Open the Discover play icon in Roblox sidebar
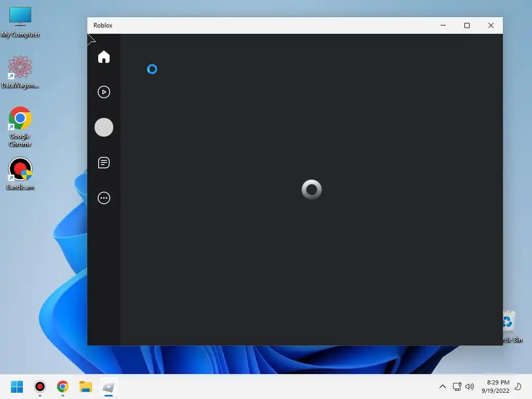 click(104, 92)
